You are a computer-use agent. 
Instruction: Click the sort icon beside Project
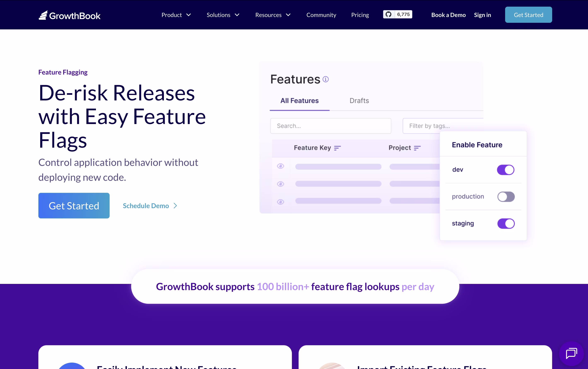coord(417,148)
